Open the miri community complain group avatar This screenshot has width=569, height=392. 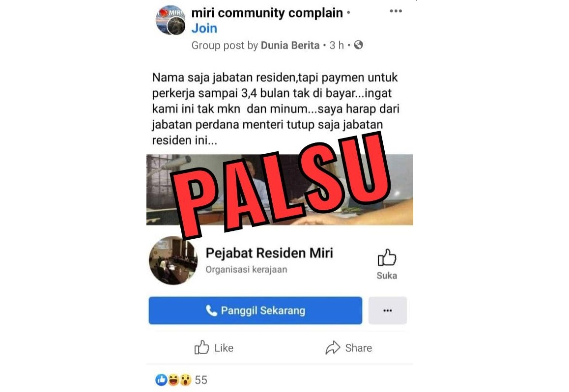[171, 20]
